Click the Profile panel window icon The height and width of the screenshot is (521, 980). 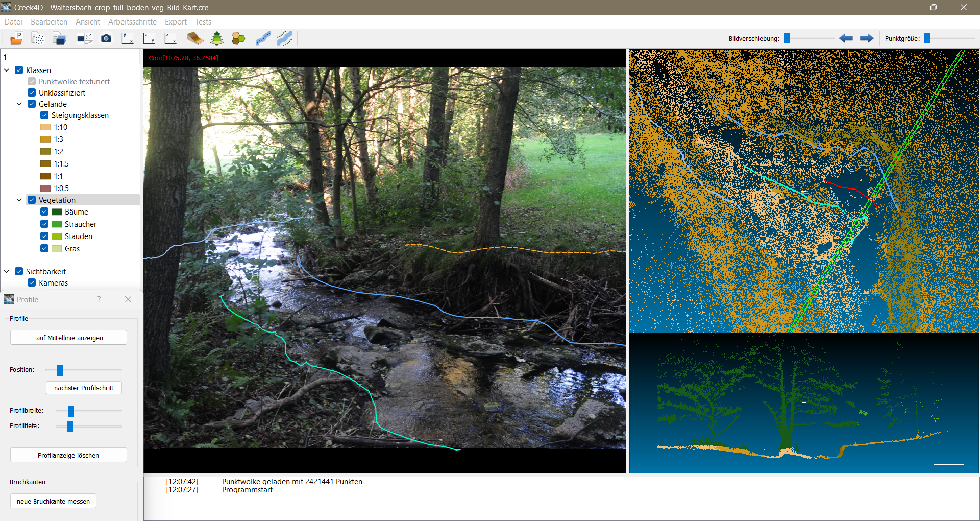click(9, 299)
